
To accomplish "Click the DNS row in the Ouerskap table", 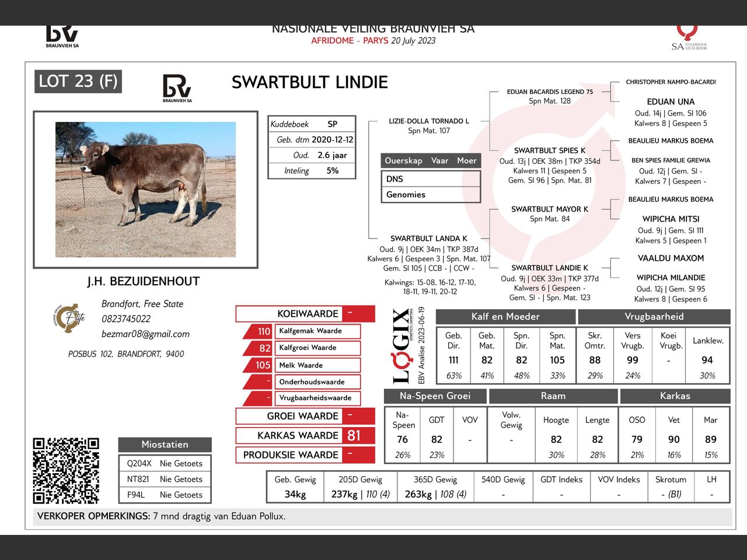I will click(x=431, y=178).
